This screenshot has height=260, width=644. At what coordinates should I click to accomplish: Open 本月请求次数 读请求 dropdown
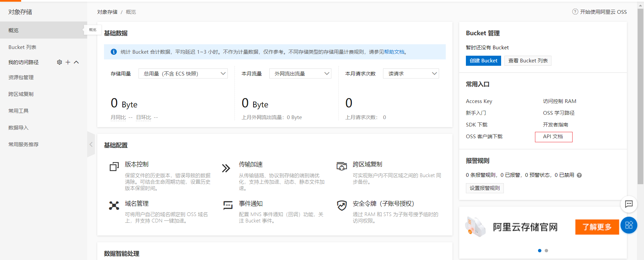(x=411, y=73)
